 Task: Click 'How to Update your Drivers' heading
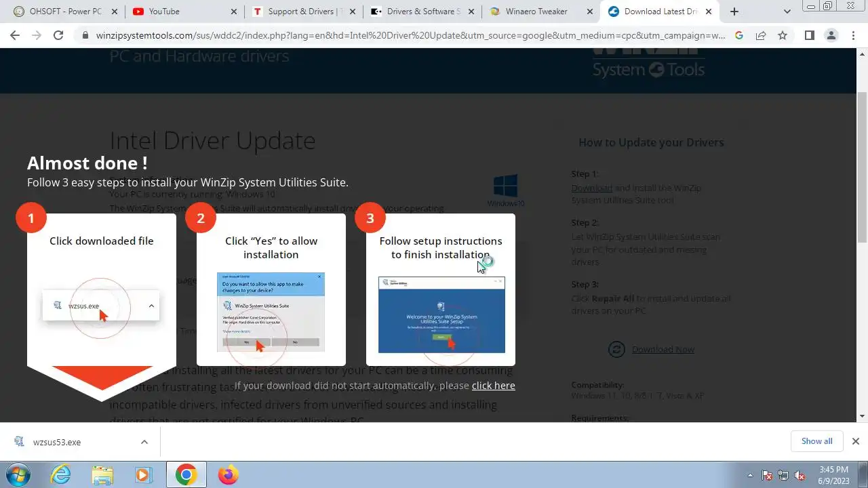coord(651,142)
